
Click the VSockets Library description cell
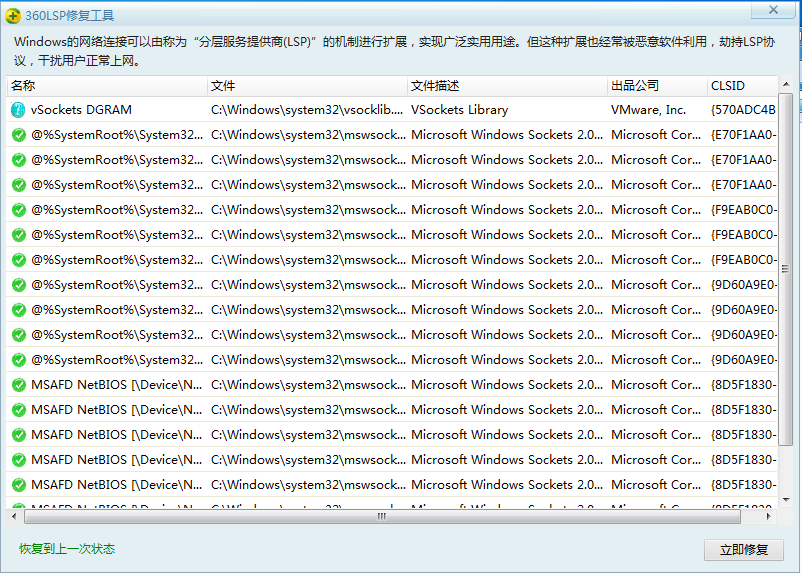(459, 109)
